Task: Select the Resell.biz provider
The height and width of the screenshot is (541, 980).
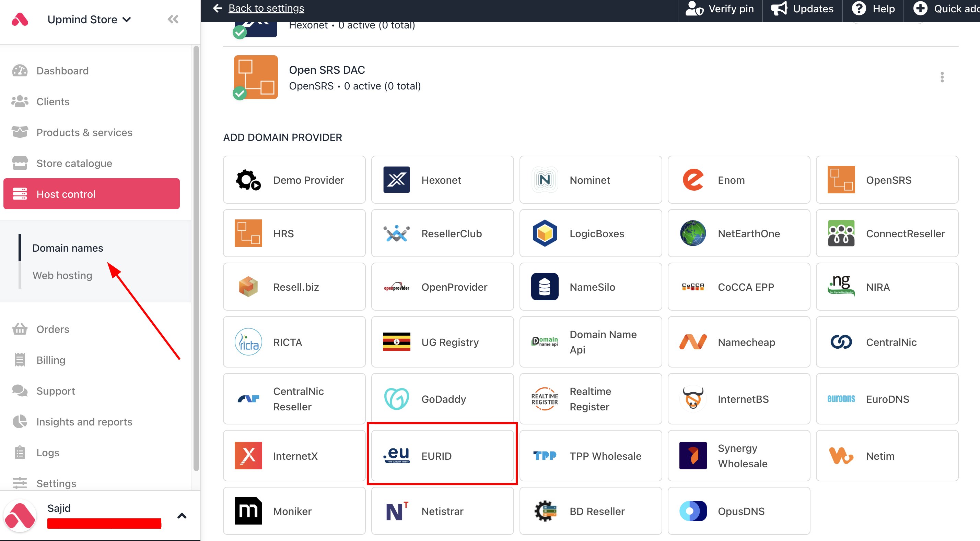Action: point(294,287)
